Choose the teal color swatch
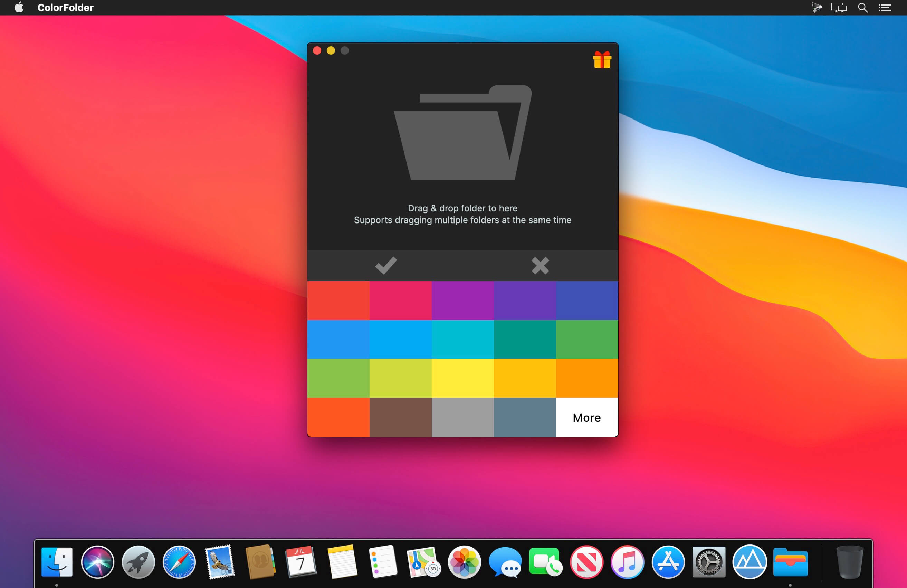This screenshot has width=907, height=588. click(524, 339)
